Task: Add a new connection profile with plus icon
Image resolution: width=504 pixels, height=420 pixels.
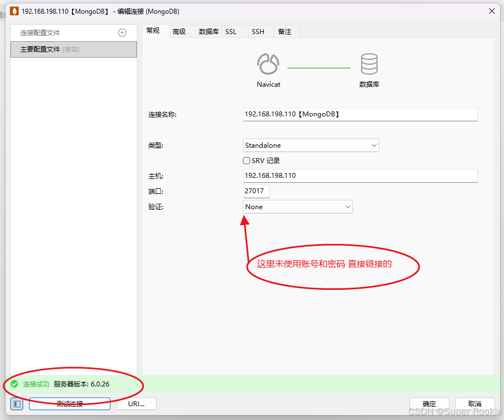Action: coord(122,33)
